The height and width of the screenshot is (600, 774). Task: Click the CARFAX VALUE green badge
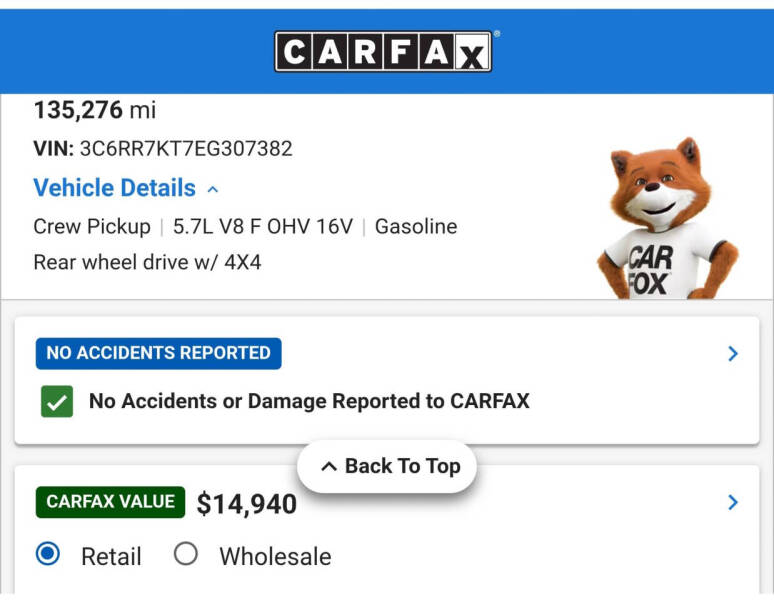pos(111,502)
